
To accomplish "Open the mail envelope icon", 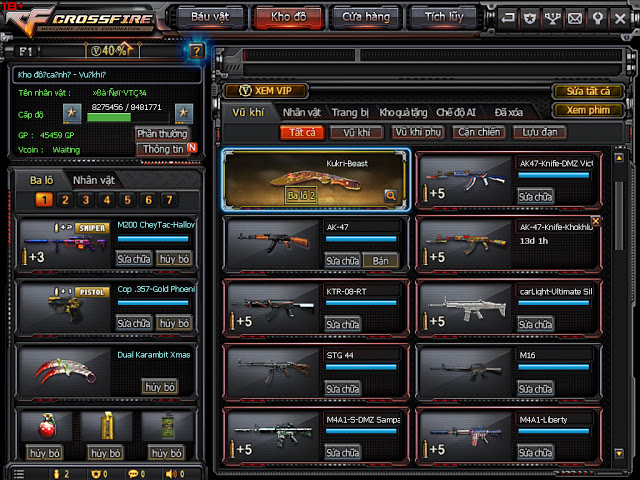I will pos(575,18).
